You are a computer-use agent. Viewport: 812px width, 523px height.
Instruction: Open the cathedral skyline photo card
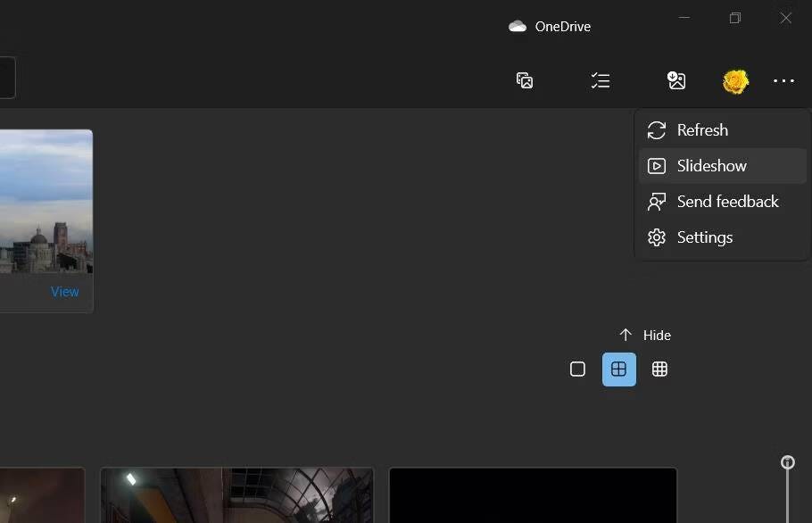[x=45, y=205]
